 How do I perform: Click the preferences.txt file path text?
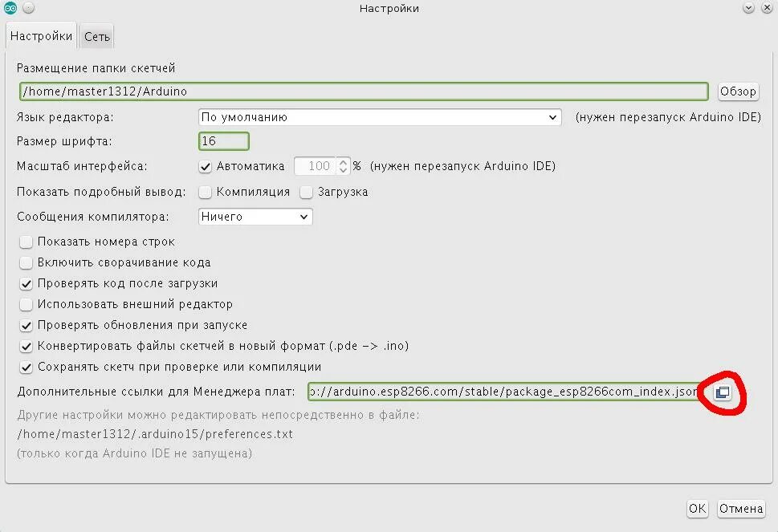click(x=155, y=434)
